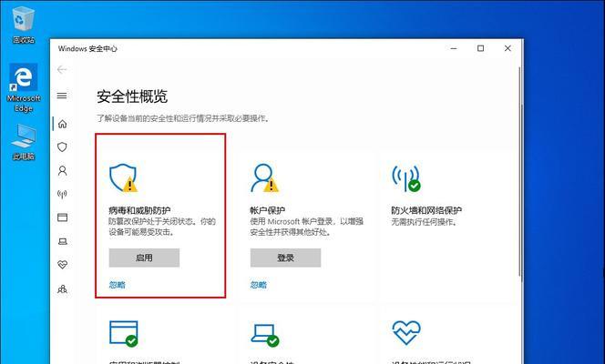The width and height of the screenshot is (605, 364).
Task: Click the back arrow in Windows Security
Action: click(x=62, y=69)
